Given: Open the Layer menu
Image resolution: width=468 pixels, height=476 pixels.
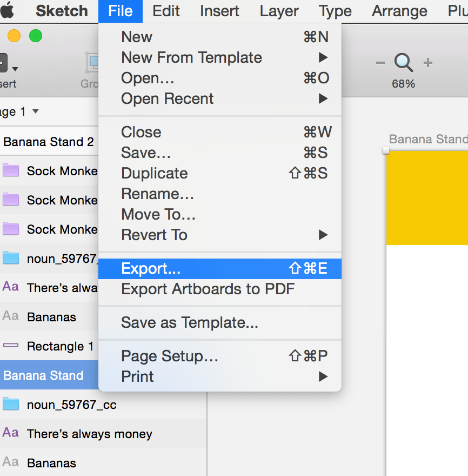Looking at the screenshot, I should [x=279, y=11].
